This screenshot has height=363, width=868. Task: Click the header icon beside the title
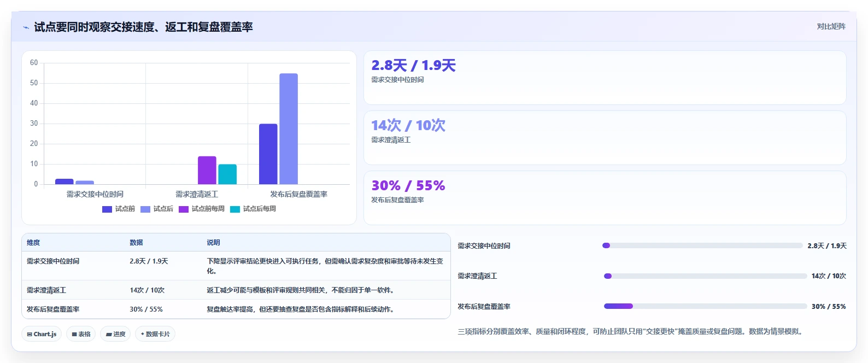26,27
